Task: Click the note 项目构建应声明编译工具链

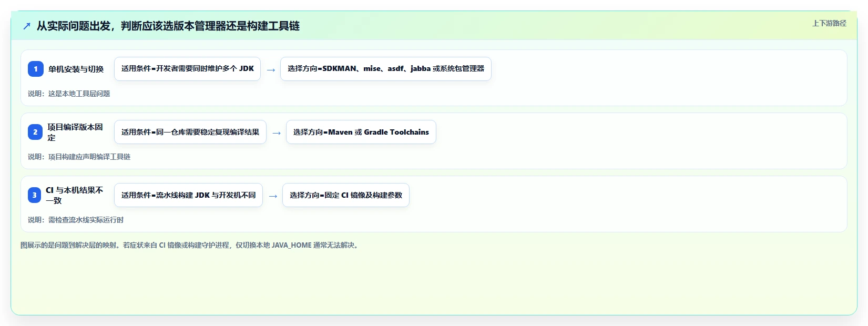Action: (x=79, y=157)
